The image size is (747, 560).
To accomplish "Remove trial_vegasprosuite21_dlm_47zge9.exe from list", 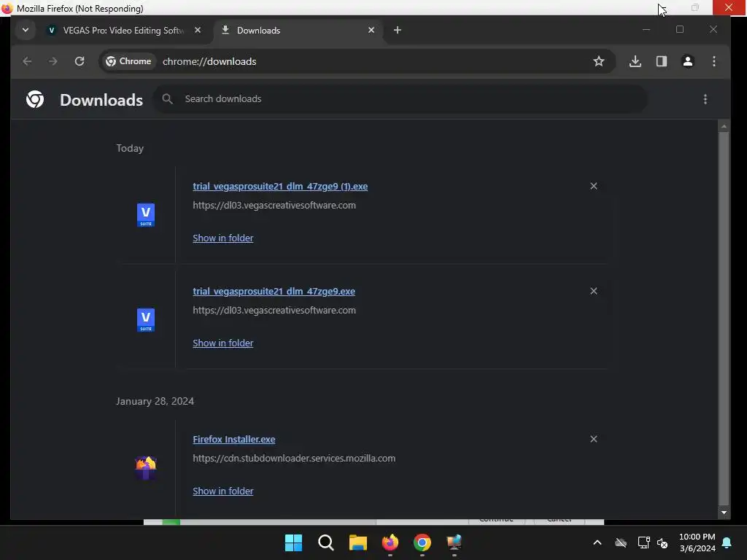I will [594, 291].
